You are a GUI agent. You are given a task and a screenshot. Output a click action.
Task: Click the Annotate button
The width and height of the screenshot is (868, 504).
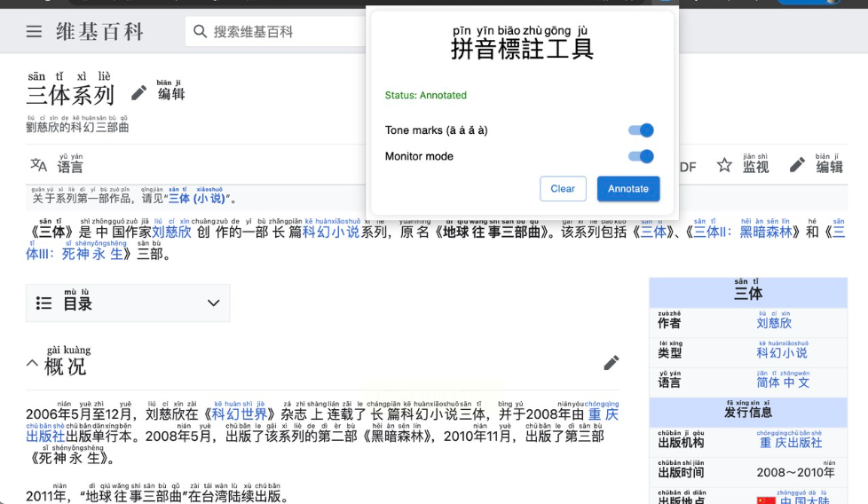(628, 189)
